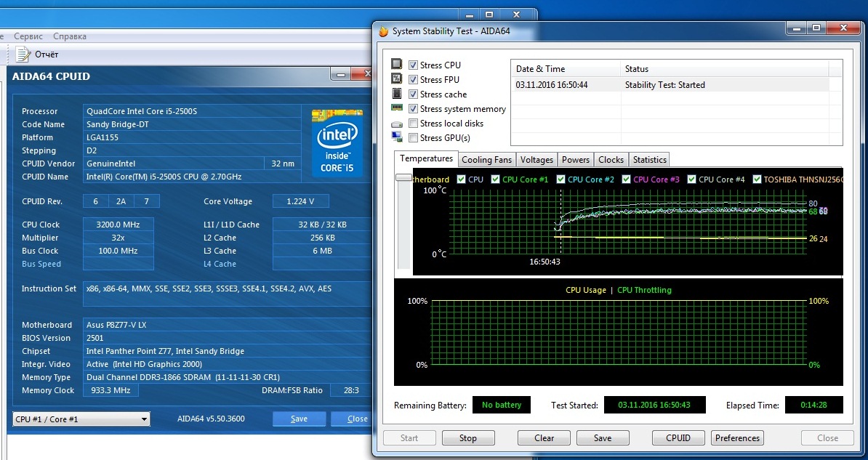This screenshot has width=868, height=460.
Task: Click the Clear button
Action: point(544,438)
